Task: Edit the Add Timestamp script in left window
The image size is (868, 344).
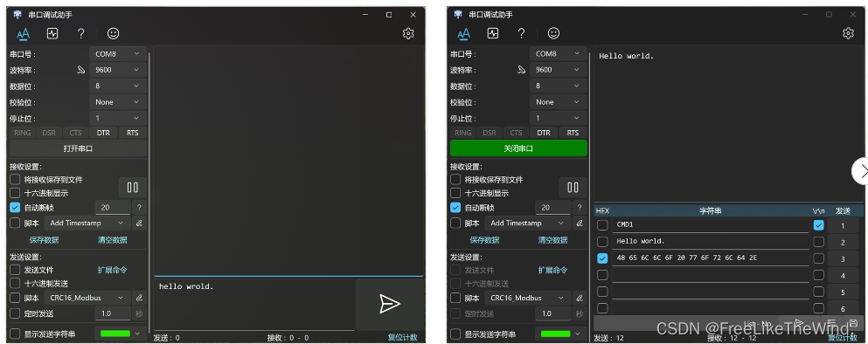Action: click(140, 224)
